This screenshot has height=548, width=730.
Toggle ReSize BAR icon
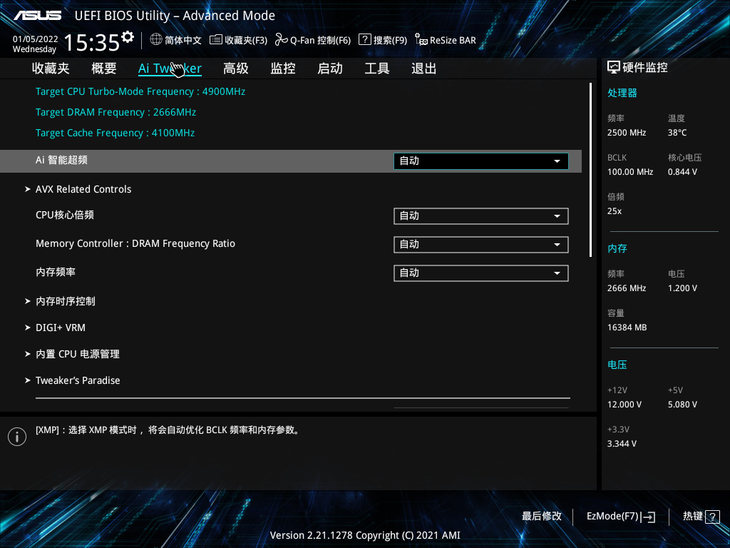point(422,40)
